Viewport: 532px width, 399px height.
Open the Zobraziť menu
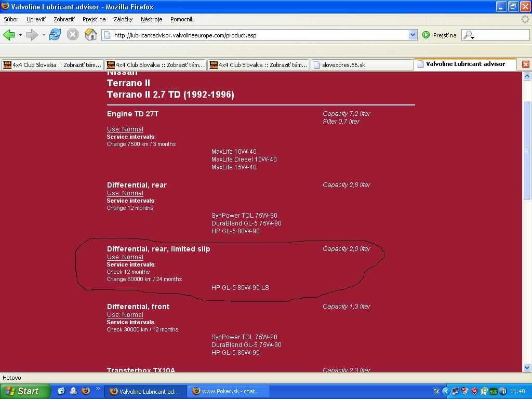tap(64, 19)
